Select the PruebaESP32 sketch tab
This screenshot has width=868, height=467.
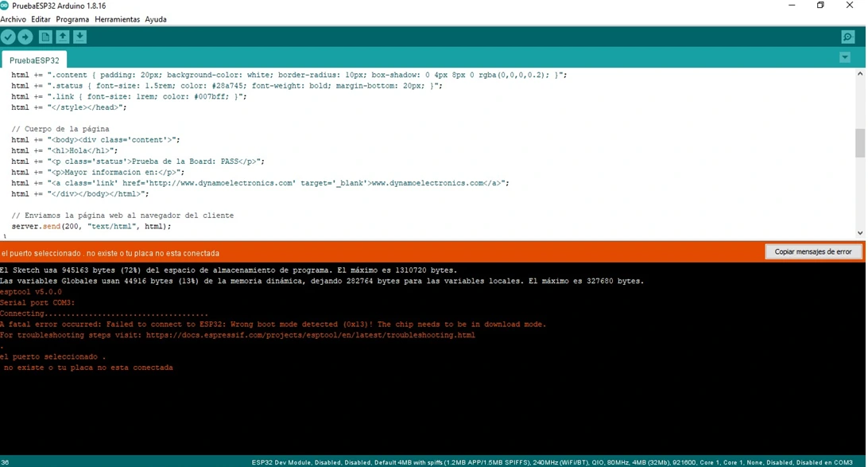(34, 60)
